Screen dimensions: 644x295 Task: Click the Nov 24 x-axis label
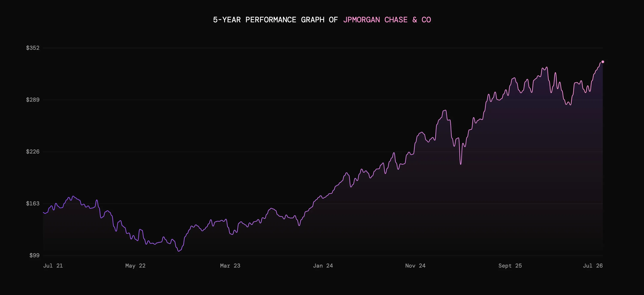415,266
